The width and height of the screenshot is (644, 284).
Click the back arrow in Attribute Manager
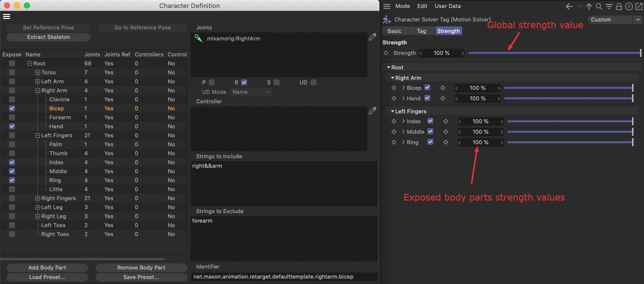[x=569, y=6]
